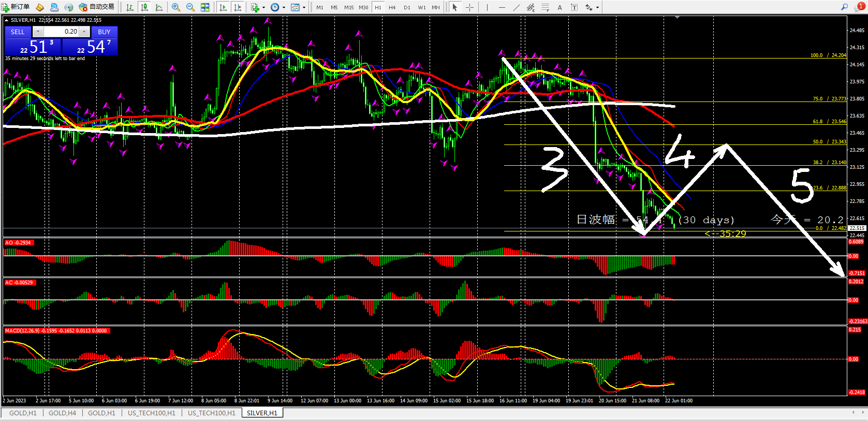Switch to the first US_TECH100,H1 tab
This screenshot has width=868, height=421.
pos(151,413)
